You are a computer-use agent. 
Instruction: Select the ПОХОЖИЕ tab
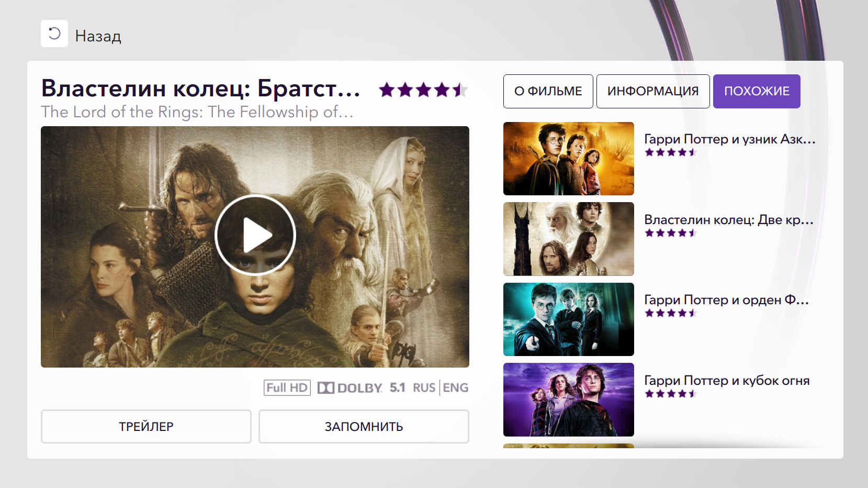pos(757,91)
